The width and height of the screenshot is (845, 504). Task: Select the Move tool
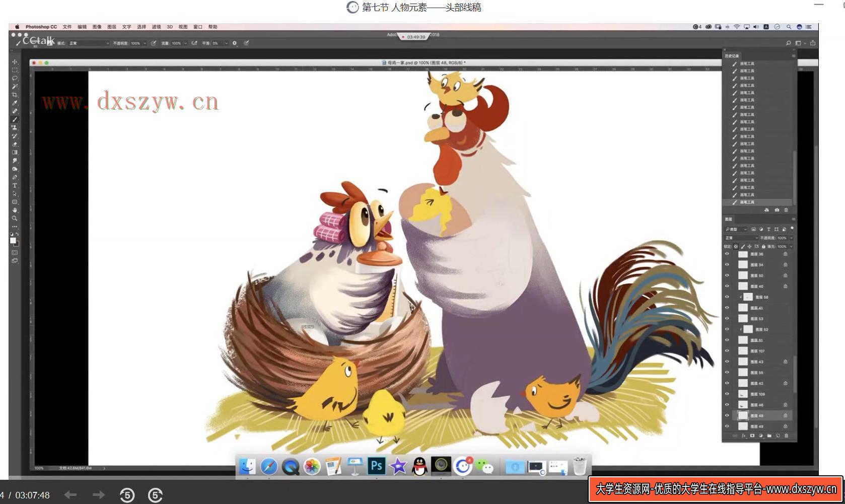pos(15,62)
